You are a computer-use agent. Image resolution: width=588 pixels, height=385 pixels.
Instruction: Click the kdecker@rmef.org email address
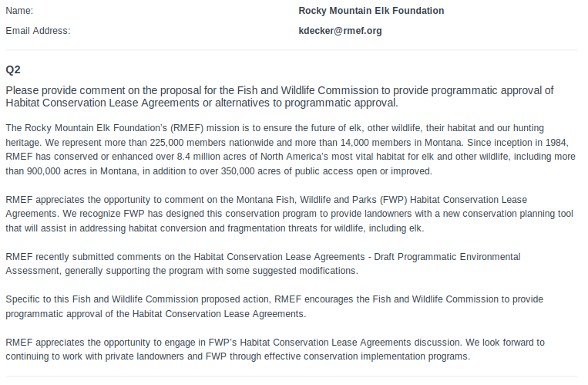340,31
